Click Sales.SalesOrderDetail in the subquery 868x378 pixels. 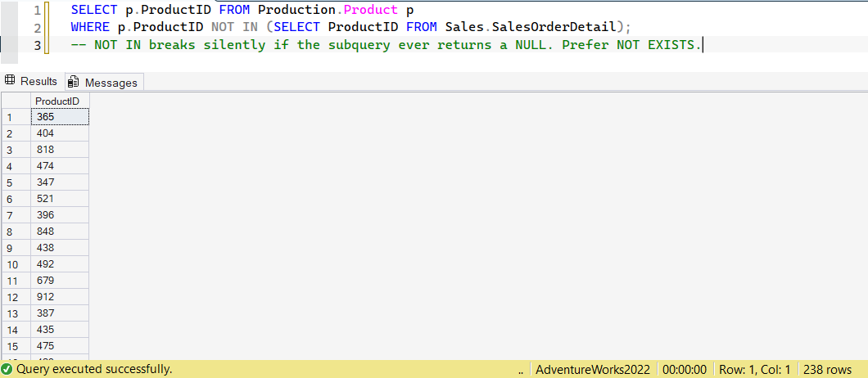[x=531, y=26]
